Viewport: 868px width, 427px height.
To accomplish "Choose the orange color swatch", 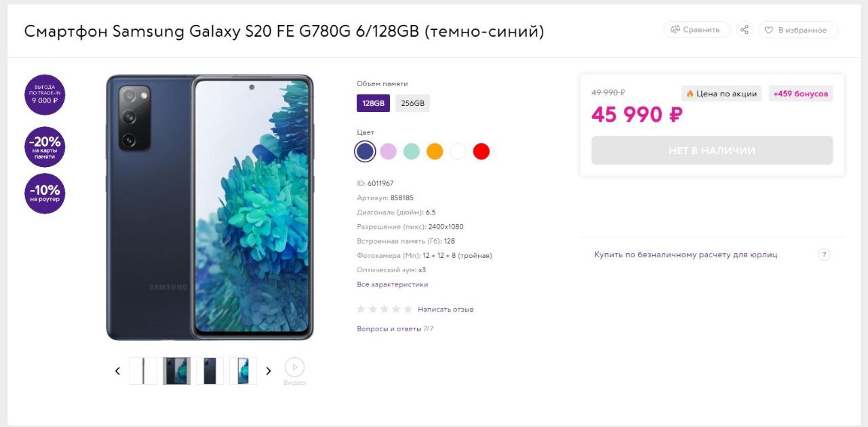I will [x=435, y=151].
